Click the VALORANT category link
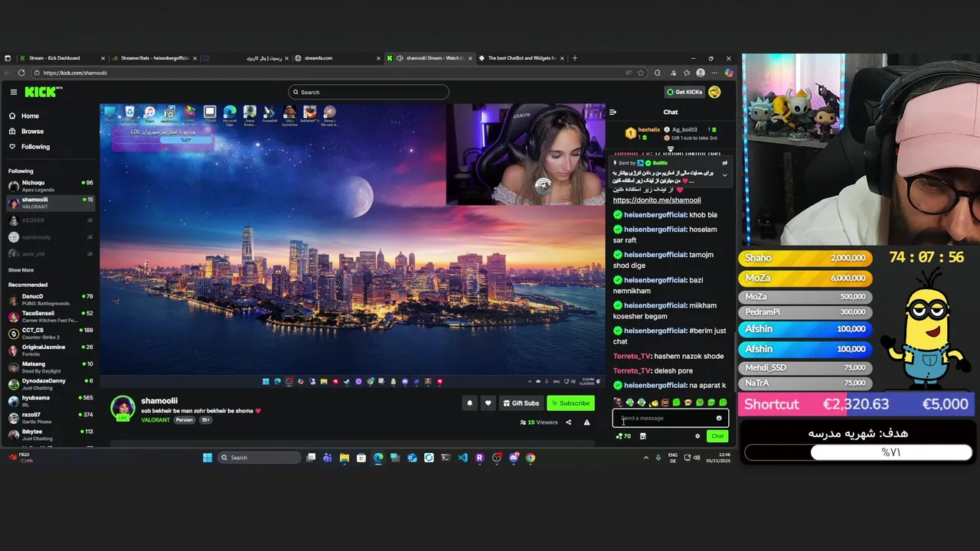This screenshot has height=551, width=980. (x=155, y=420)
